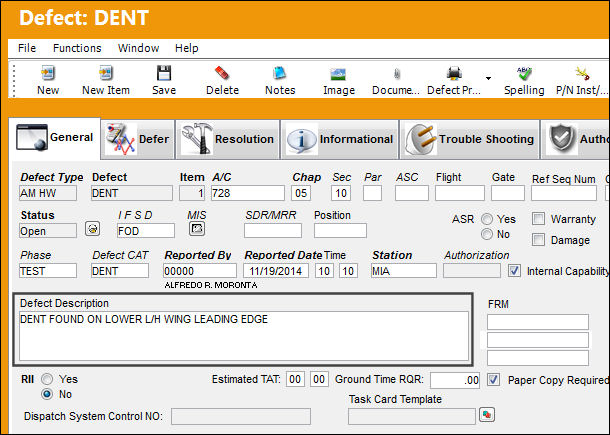
Task: Grab the toolbar grip handle
Action: coord(14,81)
